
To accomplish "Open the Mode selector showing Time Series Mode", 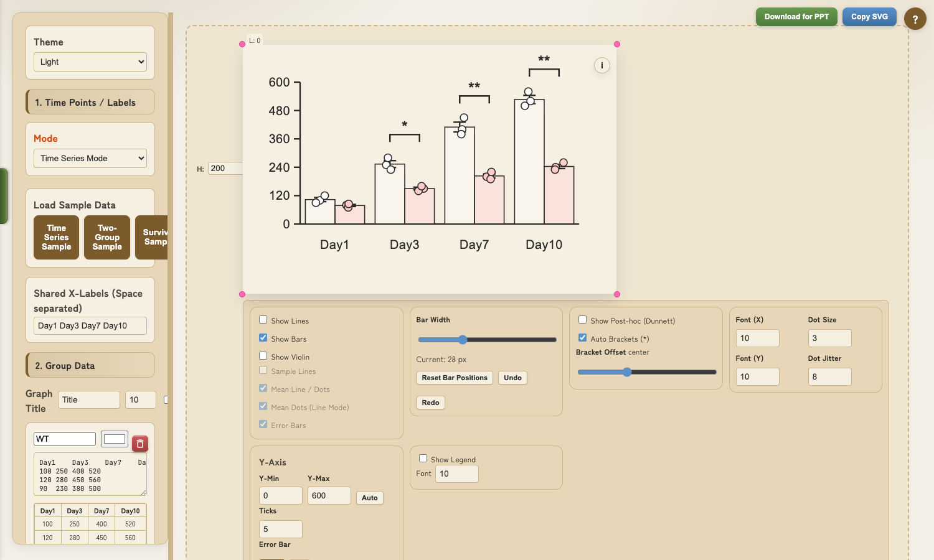I will coord(90,158).
